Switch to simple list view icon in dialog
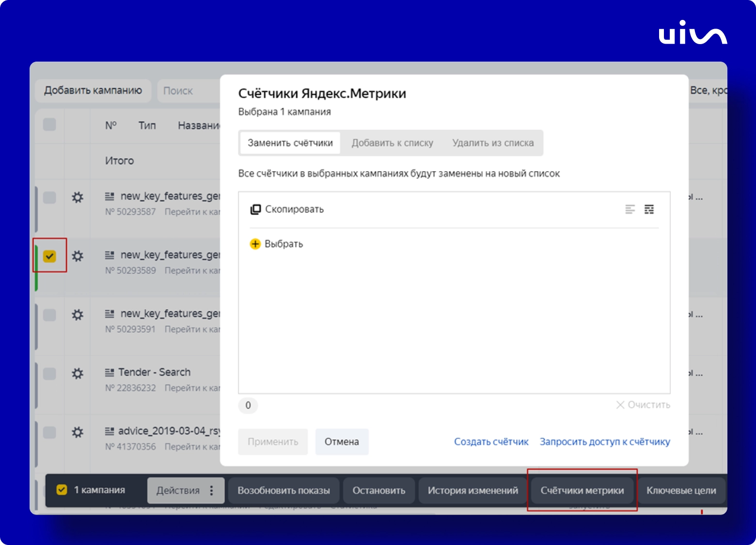 tap(630, 209)
